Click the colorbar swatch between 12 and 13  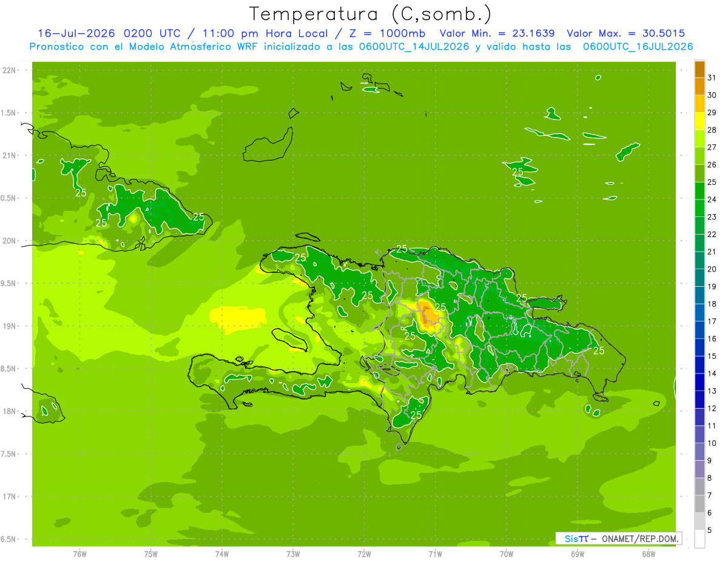[699, 400]
